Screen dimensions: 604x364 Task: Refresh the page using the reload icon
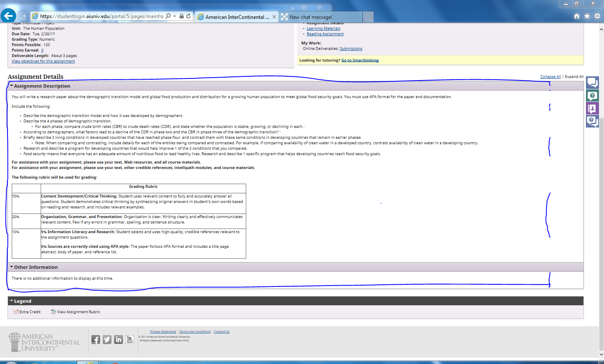189,16
